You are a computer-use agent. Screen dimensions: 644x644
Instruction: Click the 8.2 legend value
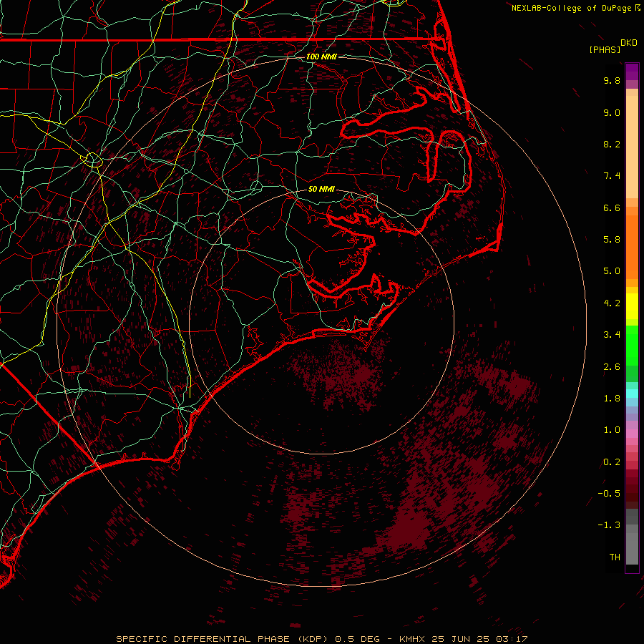pos(612,144)
